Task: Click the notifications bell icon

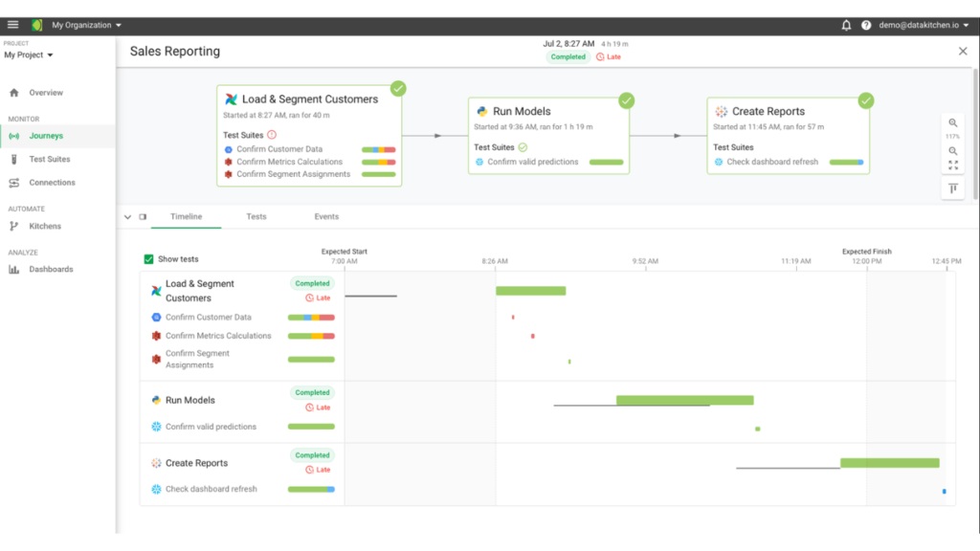Action: [846, 26]
